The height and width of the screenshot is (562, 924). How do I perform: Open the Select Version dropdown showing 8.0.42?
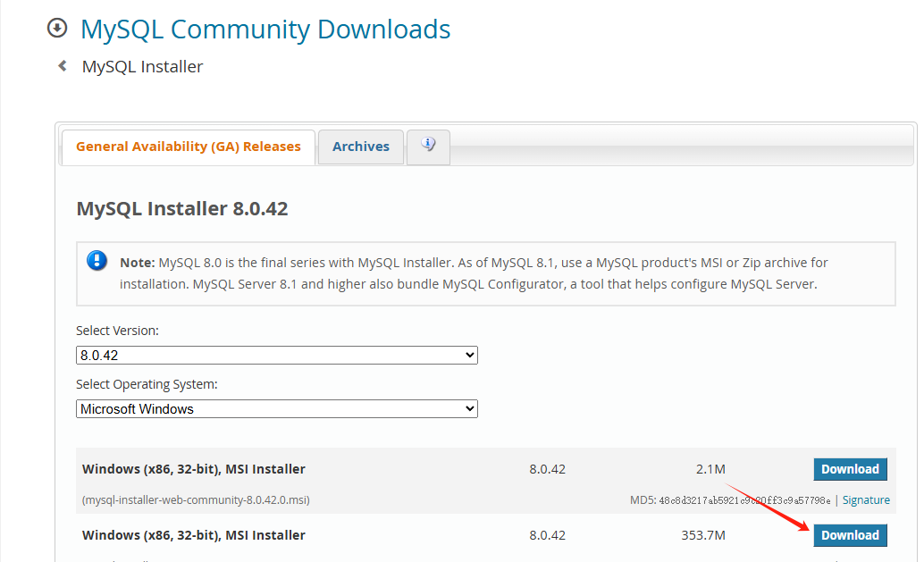coord(277,356)
